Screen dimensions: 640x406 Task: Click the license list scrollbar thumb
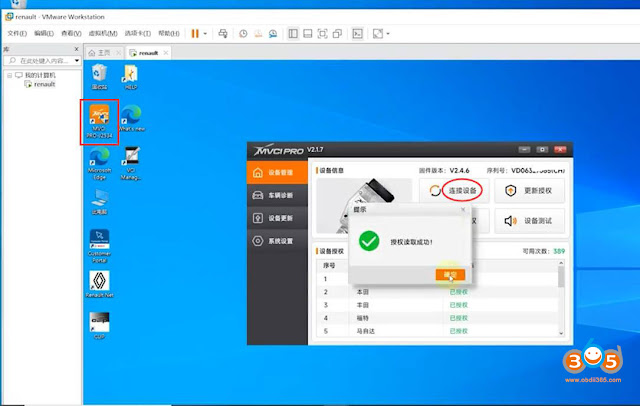click(561, 277)
